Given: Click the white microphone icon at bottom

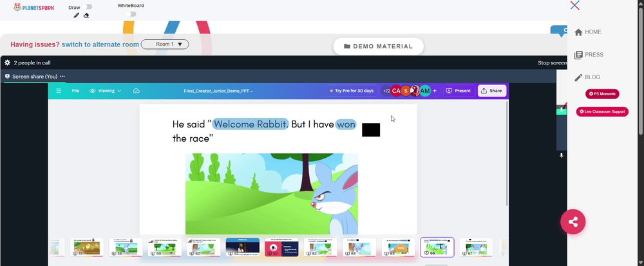Looking at the screenshot, I should (x=562, y=156).
